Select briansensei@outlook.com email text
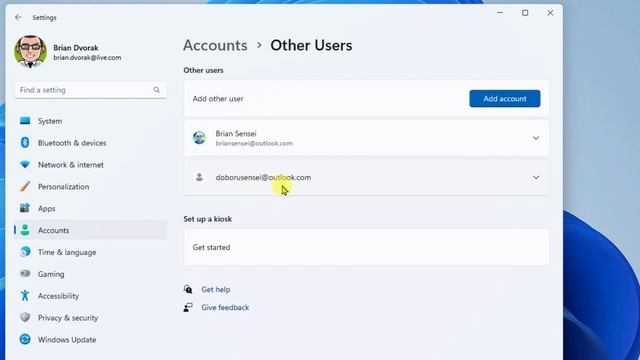Image resolution: width=640 pixels, height=360 pixels. click(x=254, y=143)
